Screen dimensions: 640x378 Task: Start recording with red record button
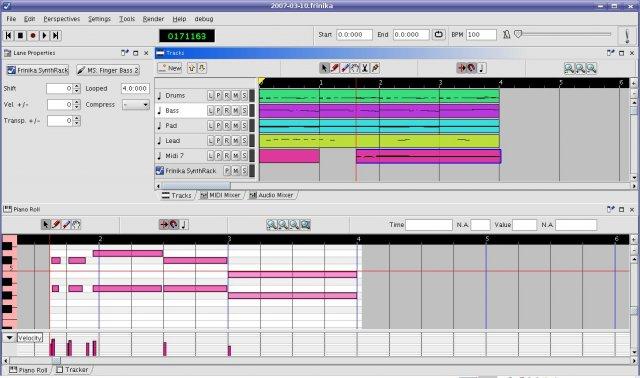(x=33, y=36)
